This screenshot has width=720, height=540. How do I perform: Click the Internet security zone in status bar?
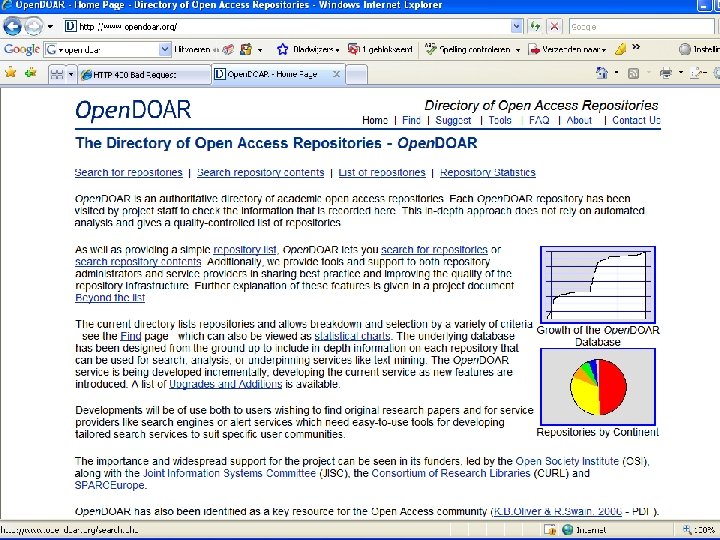click(584, 530)
